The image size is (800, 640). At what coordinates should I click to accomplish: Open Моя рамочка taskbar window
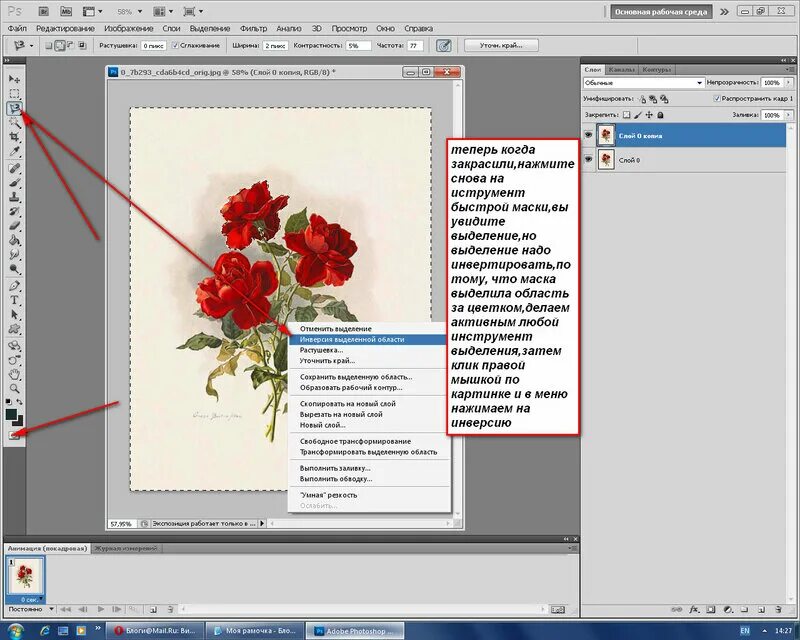[x=256, y=631]
